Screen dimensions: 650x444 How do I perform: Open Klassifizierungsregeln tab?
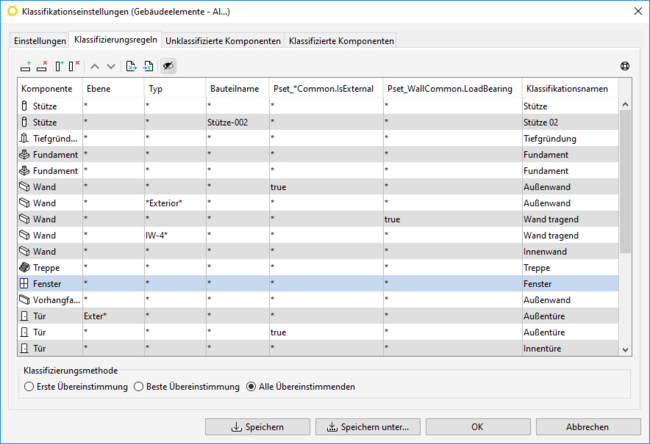[x=116, y=40]
